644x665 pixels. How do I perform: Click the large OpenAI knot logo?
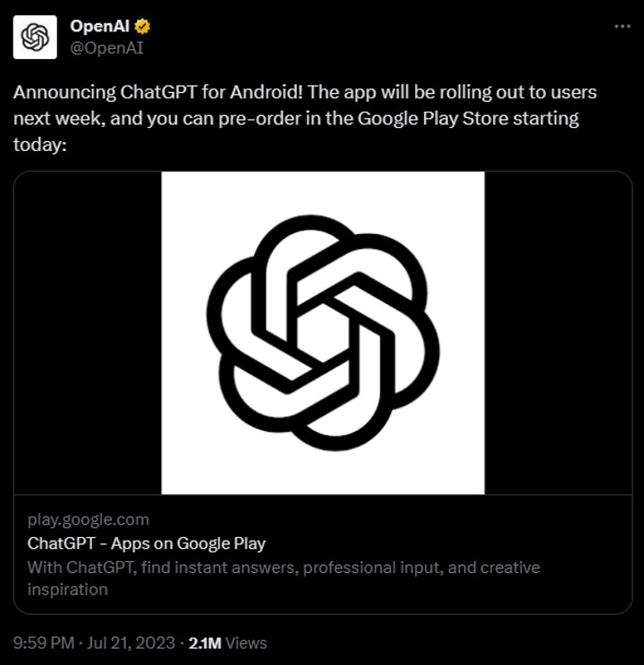tap(323, 332)
